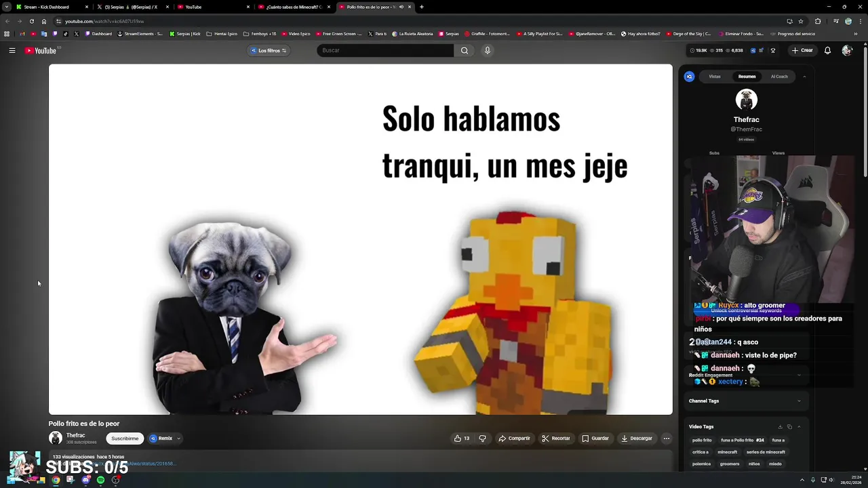Switch to the AI Coach tab
This screenshot has width=868, height=488.
779,77
